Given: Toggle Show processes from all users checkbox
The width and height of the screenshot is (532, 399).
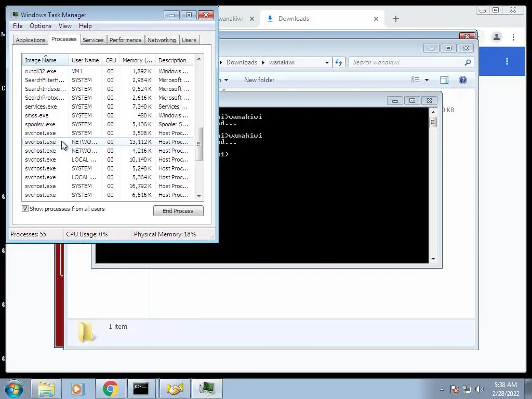Looking at the screenshot, I should pyautogui.click(x=25, y=209).
